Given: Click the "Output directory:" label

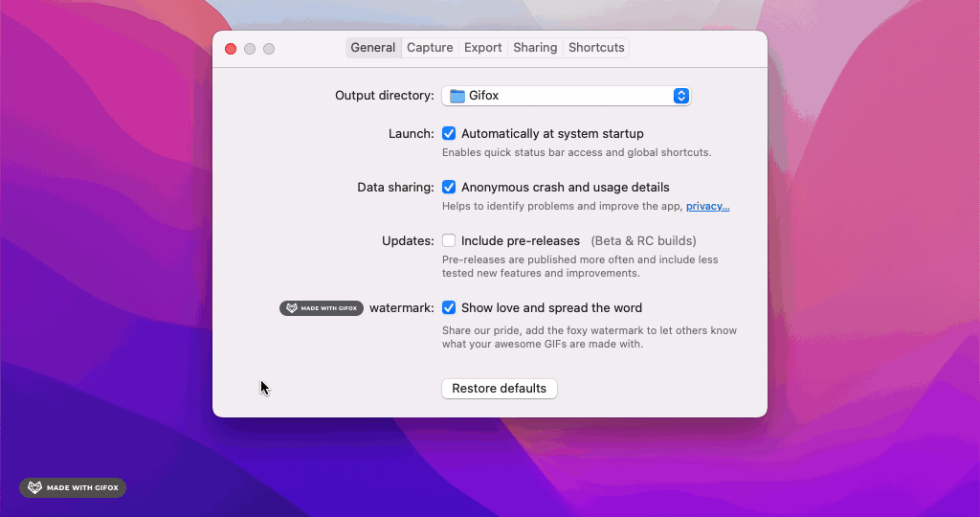Looking at the screenshot, I should (385, 96).
